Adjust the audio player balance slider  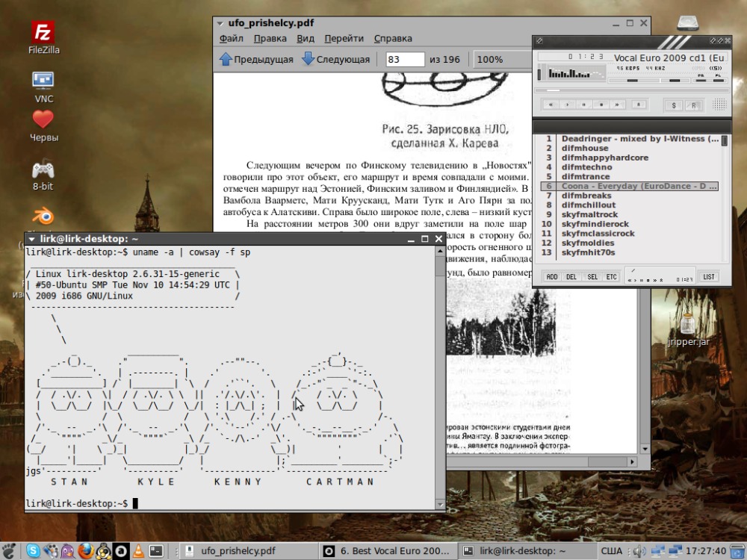[x=675, y=81]
